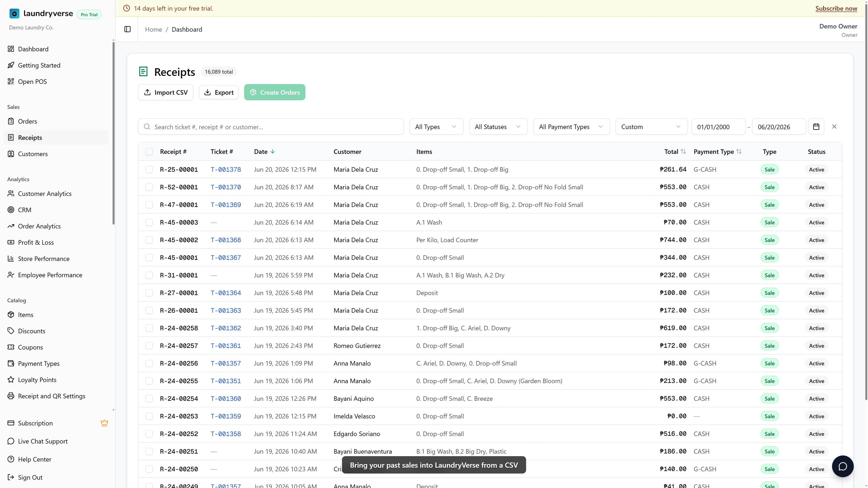This screenshot has width=868, height=488.
Task: Click the Import CSV button
Action: [166, 92]
